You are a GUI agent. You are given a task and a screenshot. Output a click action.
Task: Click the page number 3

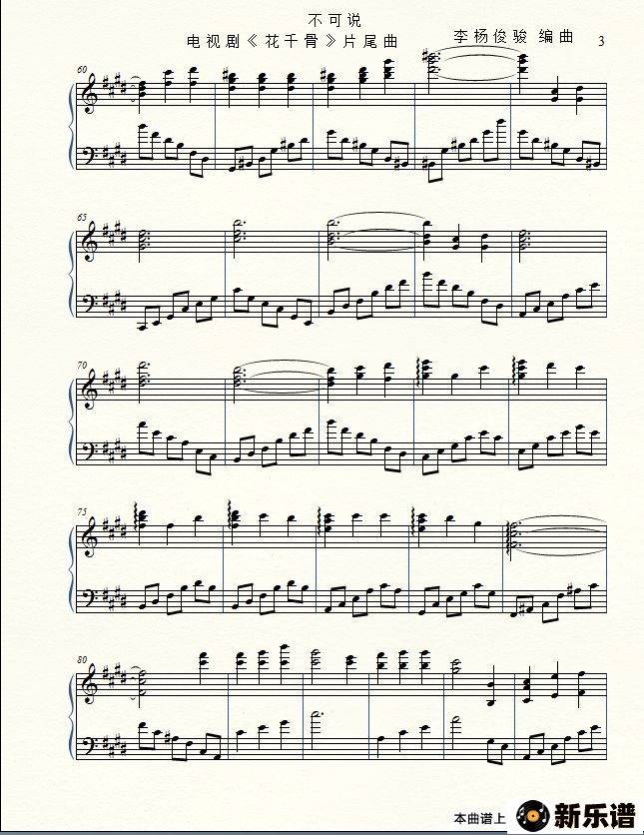[601, 41]
